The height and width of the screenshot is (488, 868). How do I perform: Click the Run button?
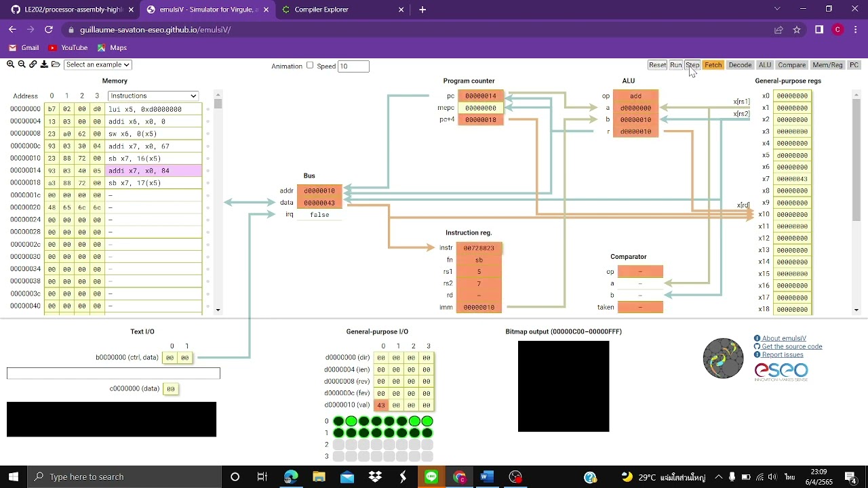(x=676, y=65)
